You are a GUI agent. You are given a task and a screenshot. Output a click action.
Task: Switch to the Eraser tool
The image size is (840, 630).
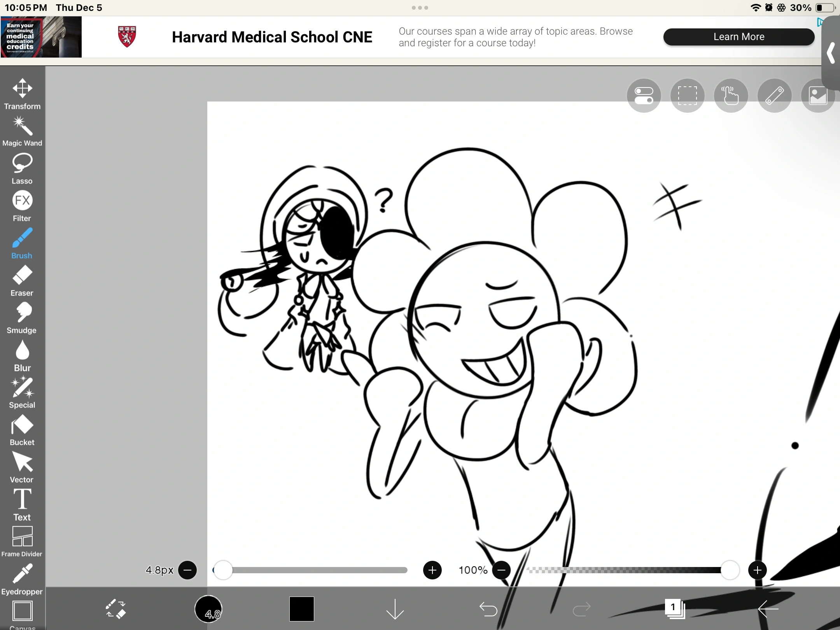(22, 279)
